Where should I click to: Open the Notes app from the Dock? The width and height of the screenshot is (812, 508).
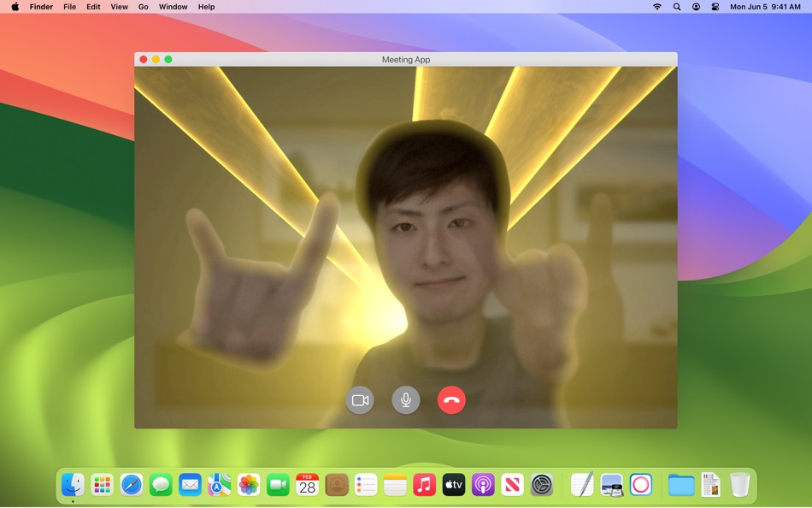tap(394, 485)
